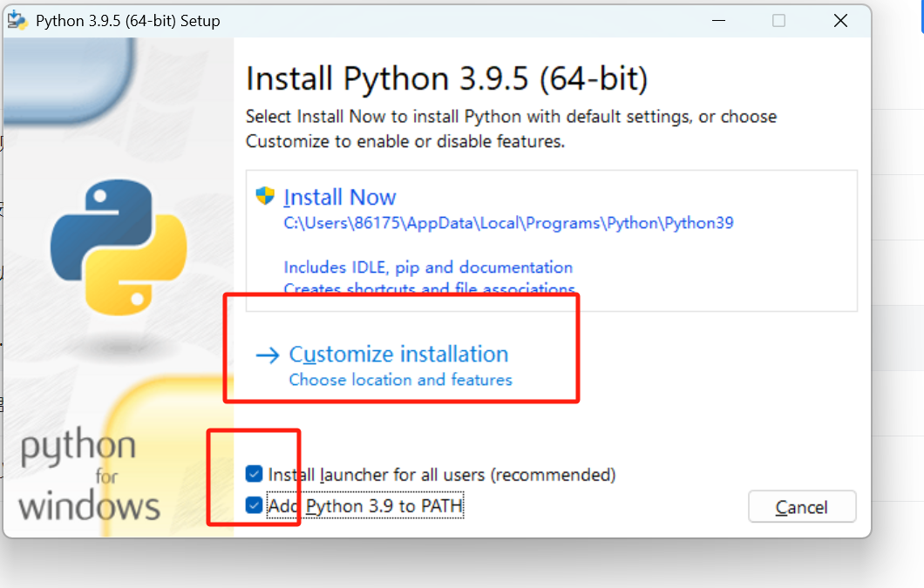Click the install path C:\Users\86175 text

tap(508, 223)
